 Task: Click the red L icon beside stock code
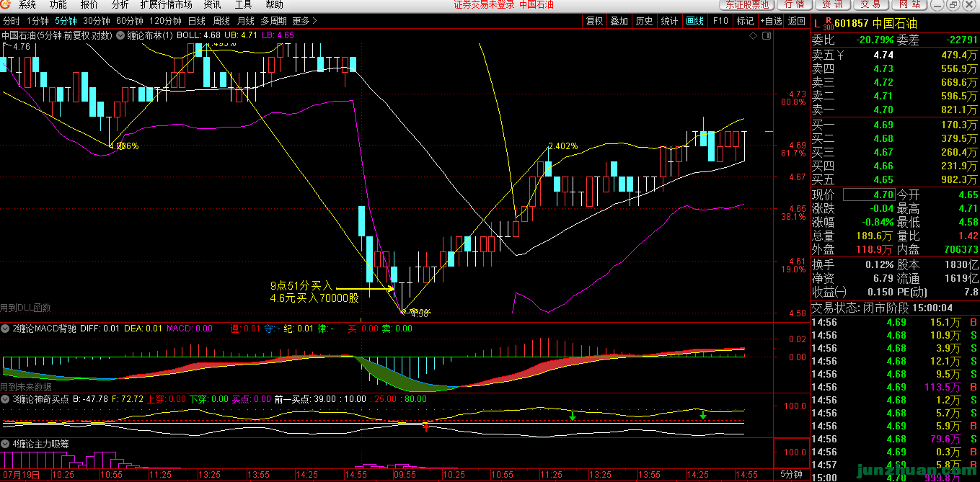pos(816,22)
